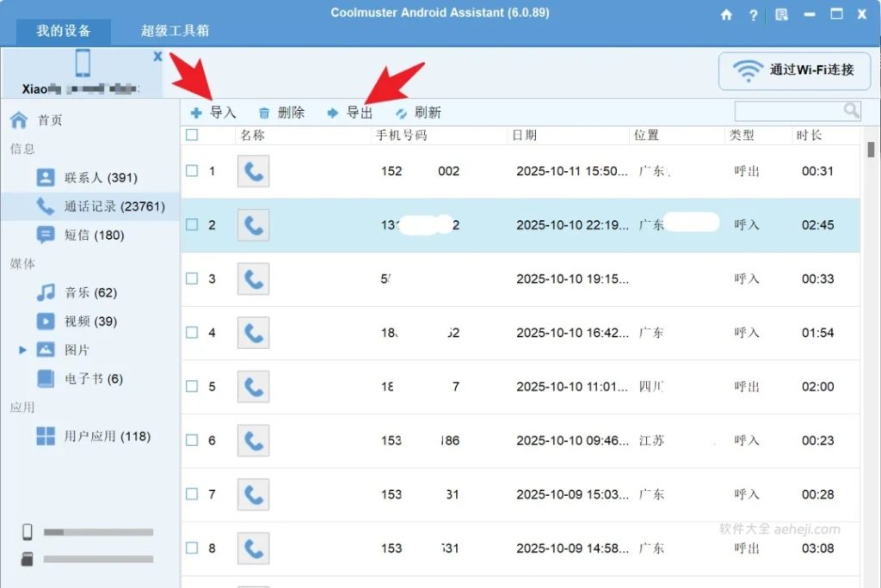Click 通过Wi-Fi连接 (Connect via Wi-Fi) button
The image size is (881, 588).
(x=792, y=70)
